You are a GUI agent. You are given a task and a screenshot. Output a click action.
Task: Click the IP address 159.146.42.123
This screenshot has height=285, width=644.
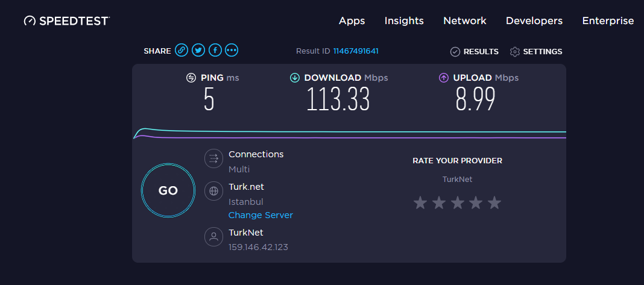click(x=258, y=247)
